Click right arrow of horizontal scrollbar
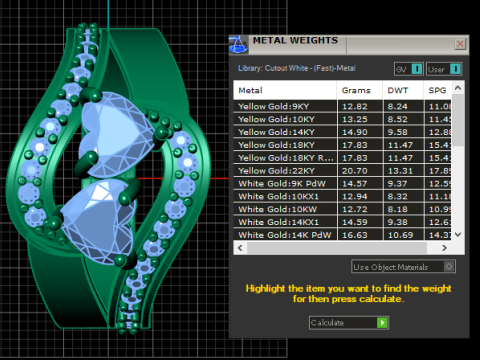Viewport: 480px width, 360px height. click(444, 248)
